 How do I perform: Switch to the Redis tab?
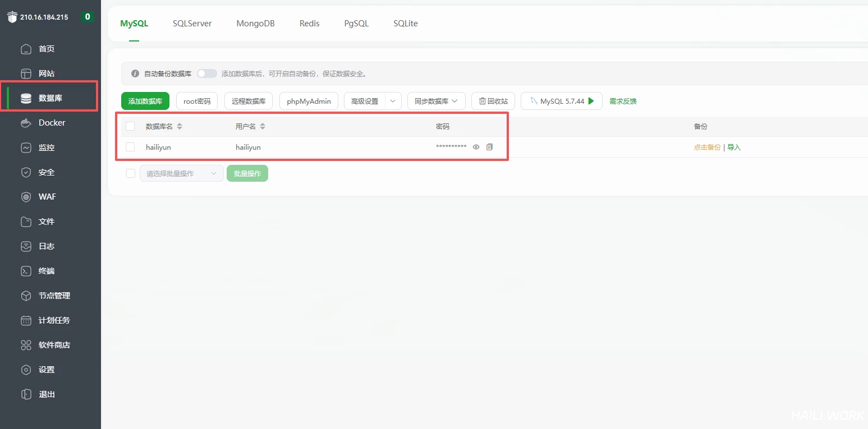pos(309,24)
